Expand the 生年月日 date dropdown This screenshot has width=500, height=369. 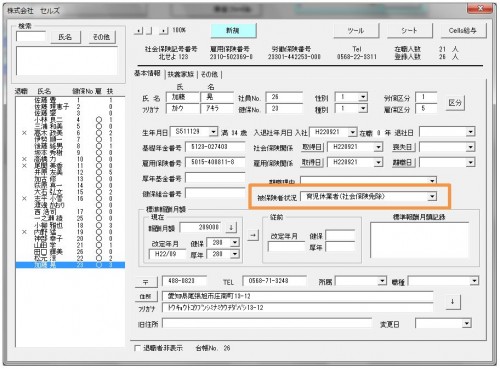[213, 132]
